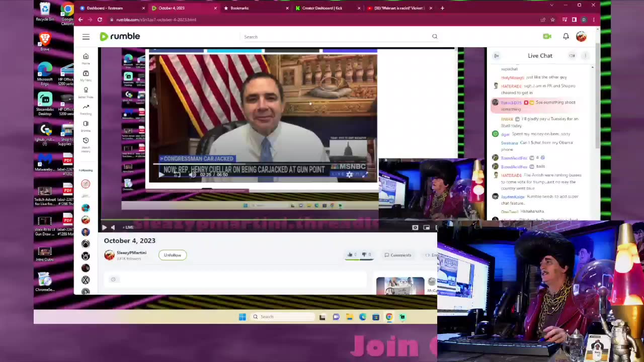Open Recycle Bin desktop icon
644x362 pixels.
coord(45,12)
